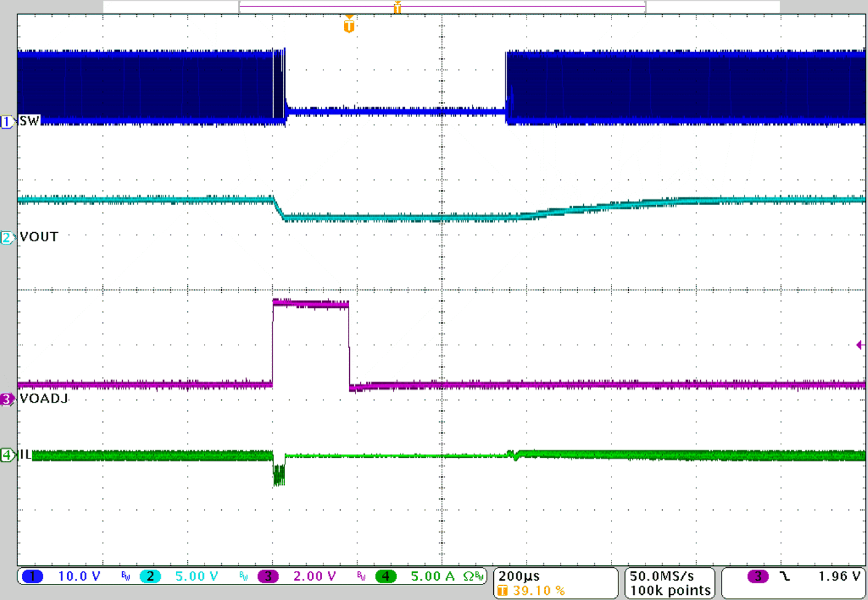This screenshot has width=868, height=600.
Task: Click the Channel 3 trigger source badge
Action: (x=759, y=576)
